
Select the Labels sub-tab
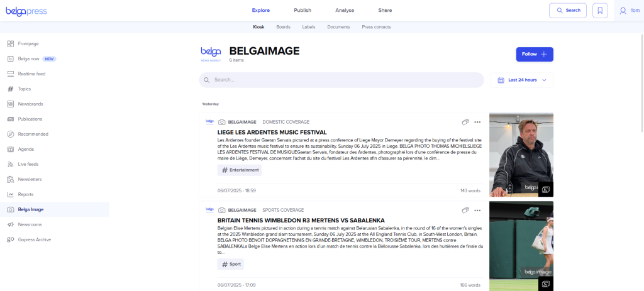coord(308,27)
